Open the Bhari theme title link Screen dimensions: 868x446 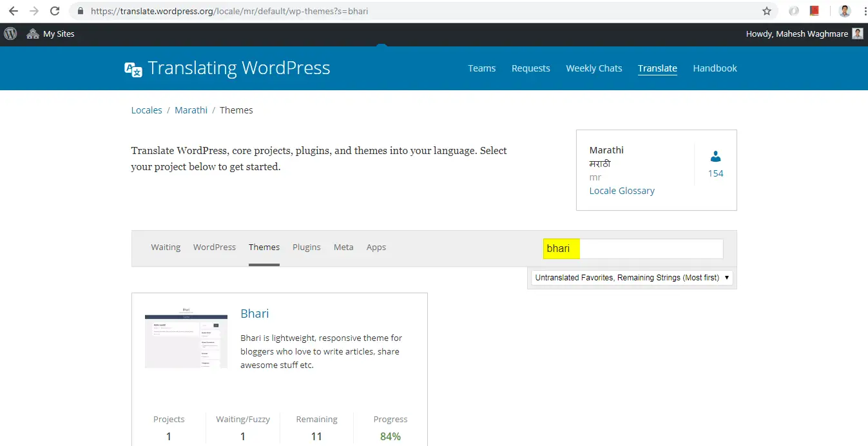click(255, 314)
